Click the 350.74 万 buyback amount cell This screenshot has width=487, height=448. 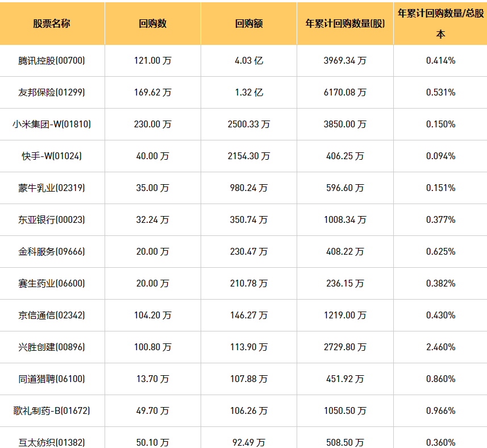(x=249, y=219)
